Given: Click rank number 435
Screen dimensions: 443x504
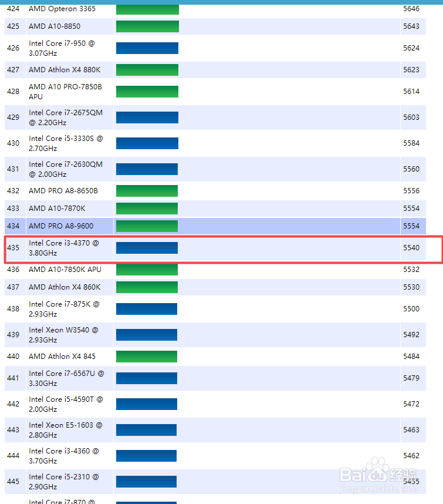Looking at the screenshot, I should click(13, 248).
